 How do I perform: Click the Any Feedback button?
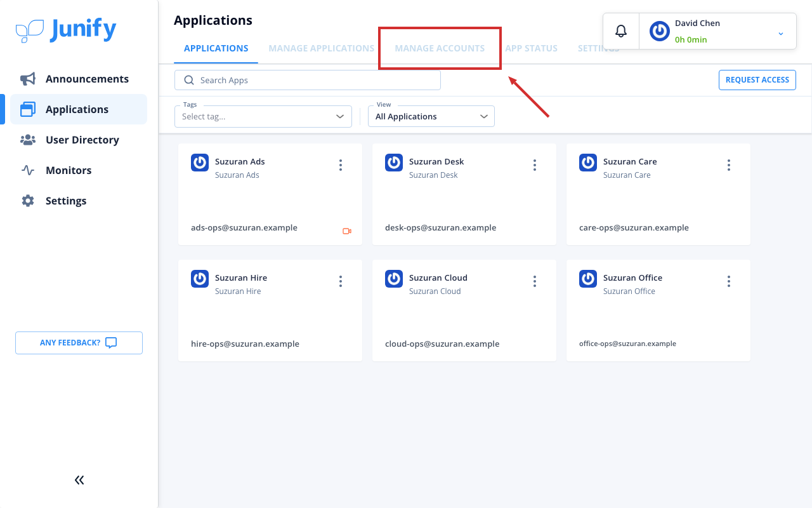[79, 343]
